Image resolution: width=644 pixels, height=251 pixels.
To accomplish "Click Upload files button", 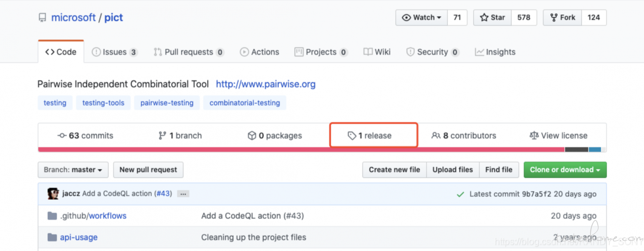I will coord(453,170).
